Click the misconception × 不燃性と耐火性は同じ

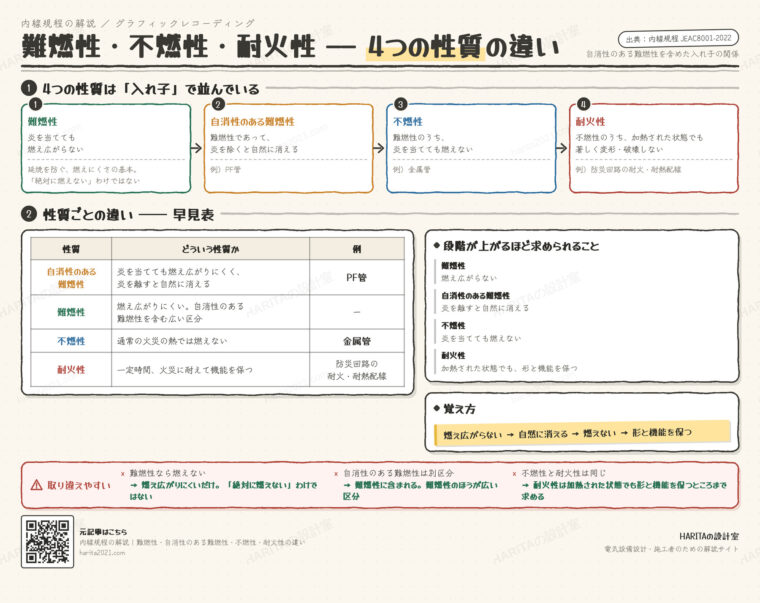coord(559,473)
